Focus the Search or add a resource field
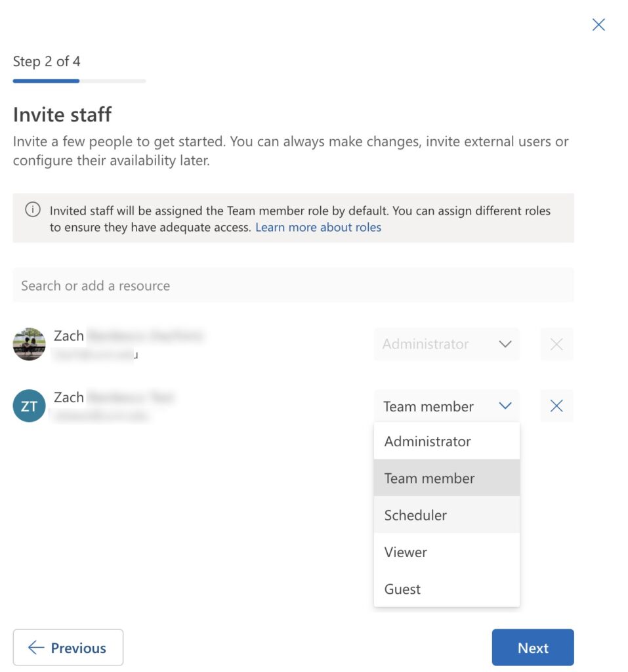The height and width of the screenshot is (672, 628). tap(293, 285)
